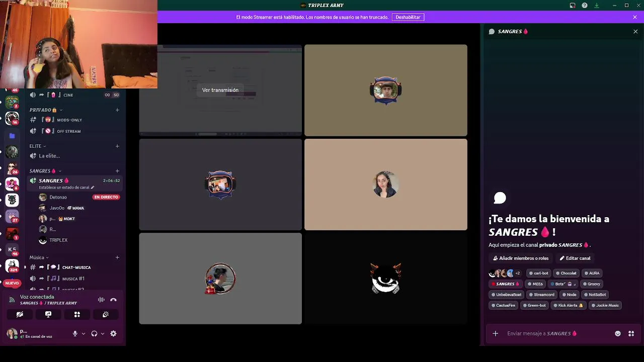Screen dimensions: 644x362
Task: Mute the microphone
Action: [x=75, y=333]
